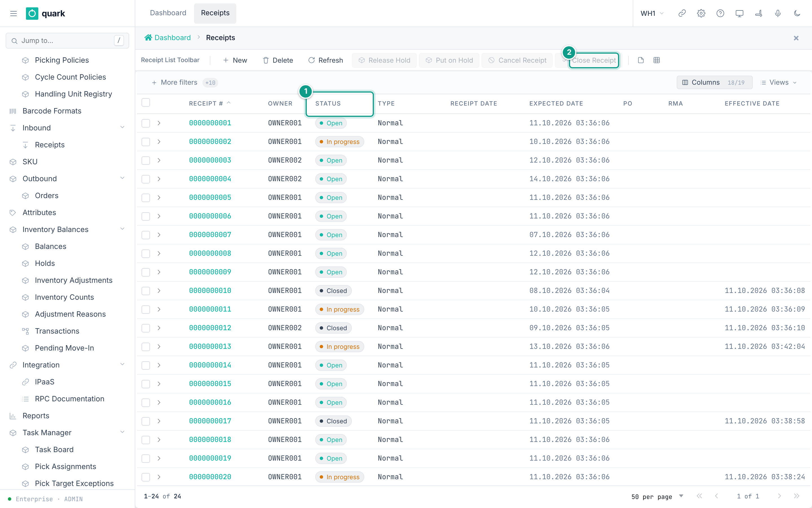Click the monitor display icon
The image size is (812, 508).
click(x=739, y=14)
